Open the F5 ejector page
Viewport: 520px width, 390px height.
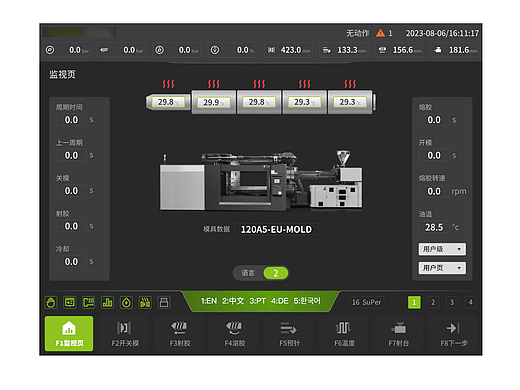[x=289, y=333]
